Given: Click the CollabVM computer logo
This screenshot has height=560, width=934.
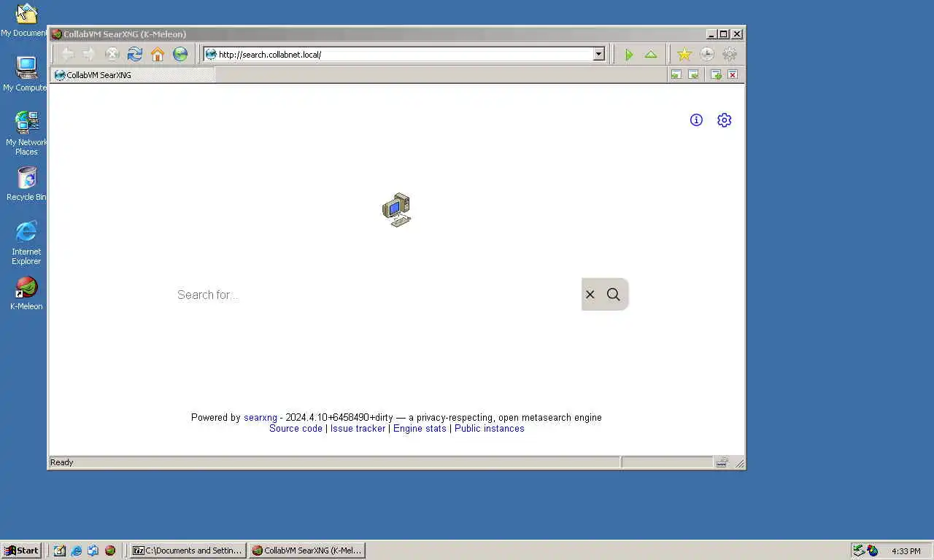Looking at the screenshot, I should pos(396,210).
